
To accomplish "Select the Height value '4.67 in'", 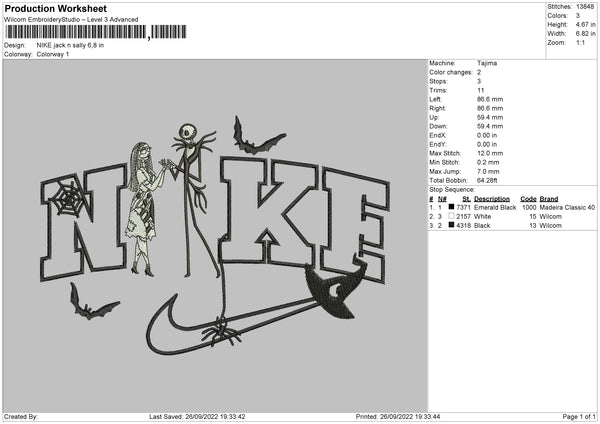I will pos(585,24).
